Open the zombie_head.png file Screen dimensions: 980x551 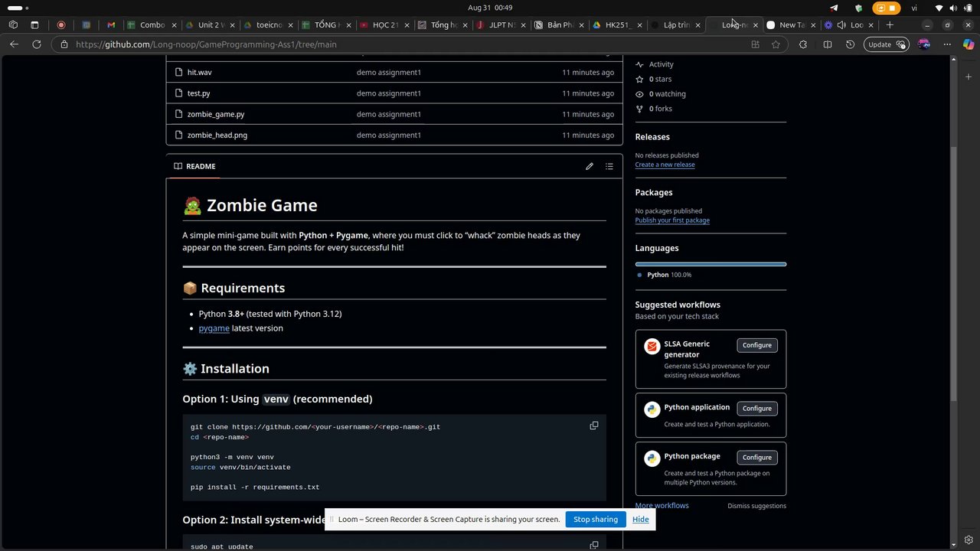217,135
